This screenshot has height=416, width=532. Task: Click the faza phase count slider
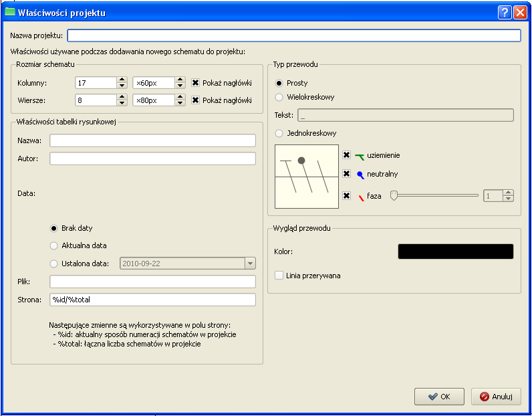(435, 196)
